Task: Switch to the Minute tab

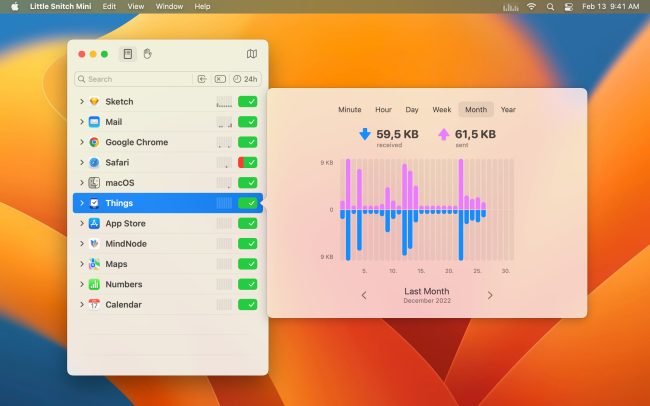Action: click(x=349, y=110)
